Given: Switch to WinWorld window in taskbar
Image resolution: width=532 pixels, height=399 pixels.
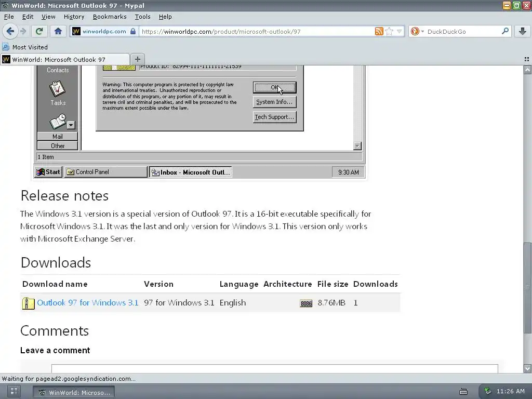Looking at the screenshot, I should pos(74,392).
